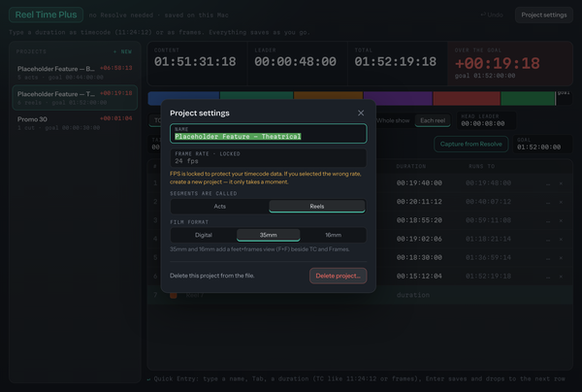Click the Content total 01:51:31:18
Image resolution: width=582 pixels, height=392 pixels.
point(195,62)
